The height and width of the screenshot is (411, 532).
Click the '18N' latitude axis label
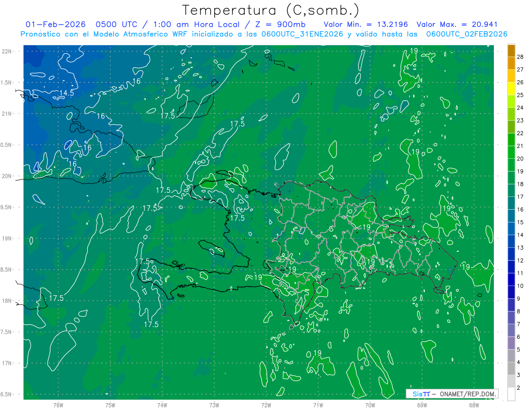[x=7, y=301]
